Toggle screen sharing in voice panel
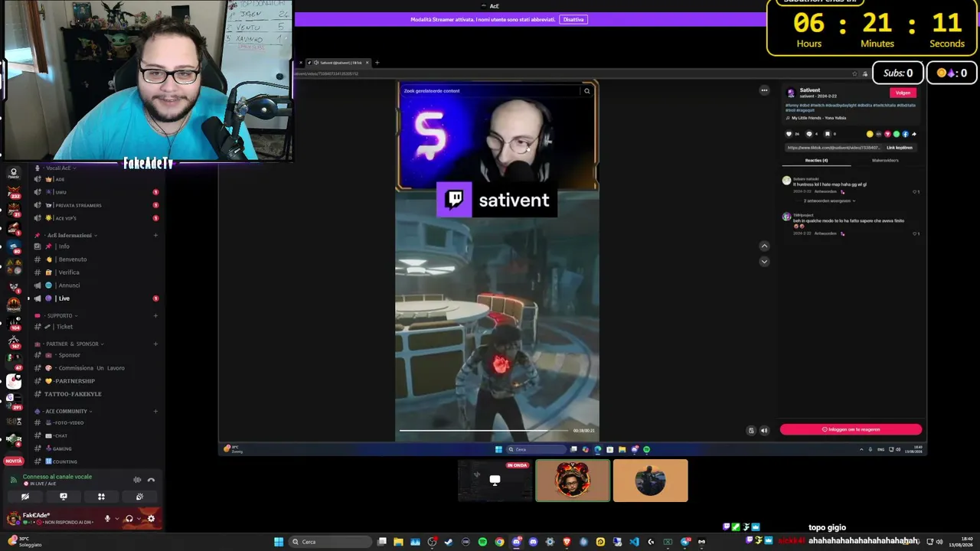Viewport: 980px width, 551px height. (x=64, y=497)
